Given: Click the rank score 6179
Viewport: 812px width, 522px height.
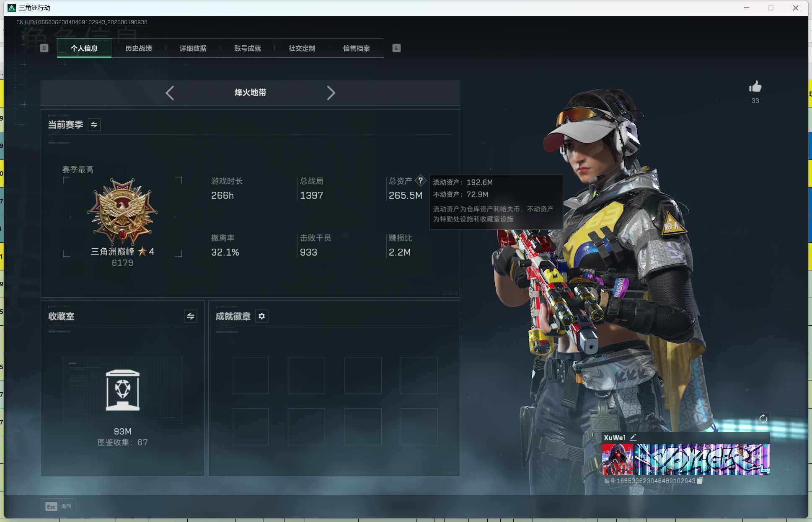Looking at the screenshot, I should 122,263.
